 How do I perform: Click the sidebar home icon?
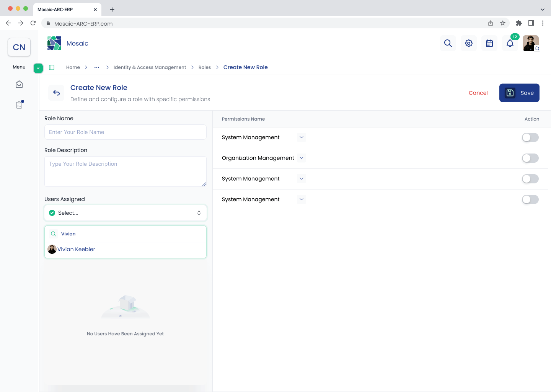19,84
